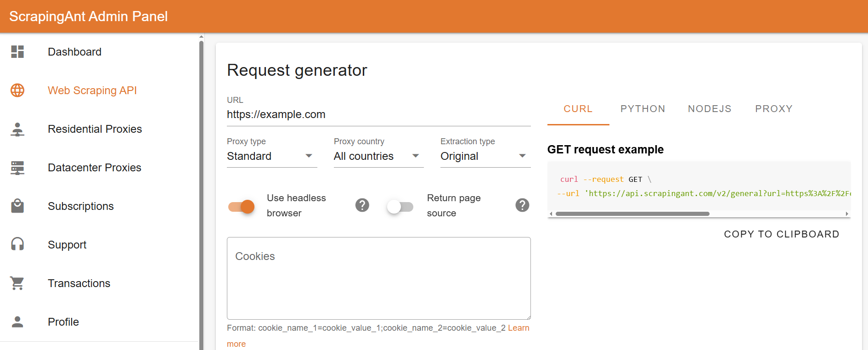The width and height of the screenshot is (868, 350).
Task: Follow the Learn more cookies link
Action: pyautogui.click(x=519, y=328)
